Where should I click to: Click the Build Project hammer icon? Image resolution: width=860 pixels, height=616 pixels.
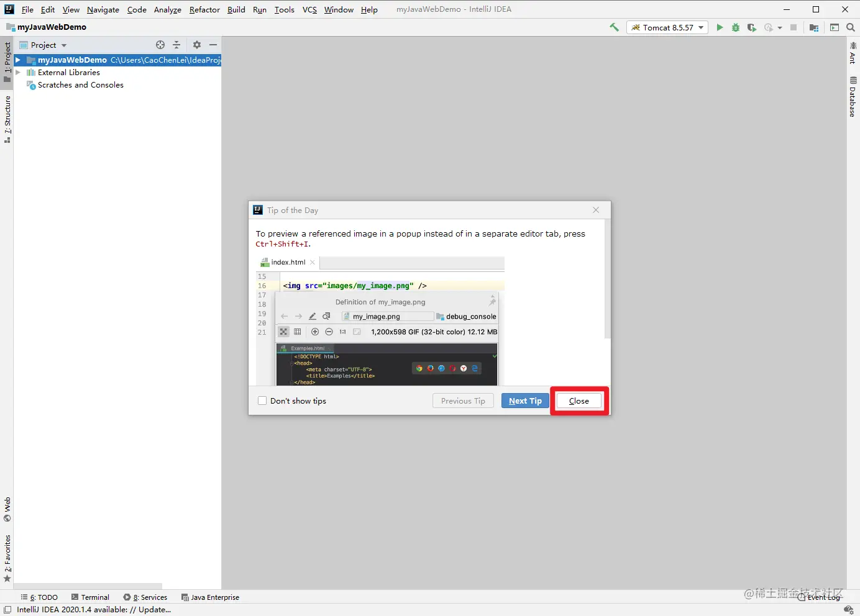614,27
